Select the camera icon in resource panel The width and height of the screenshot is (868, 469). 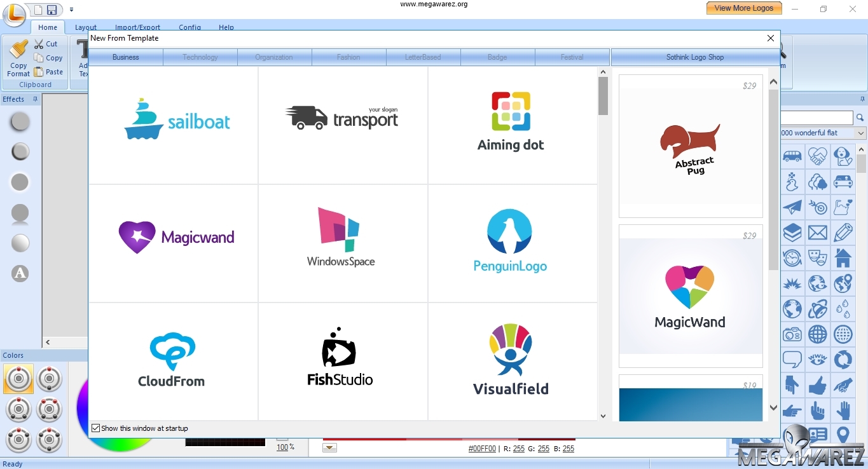point(792,334)
